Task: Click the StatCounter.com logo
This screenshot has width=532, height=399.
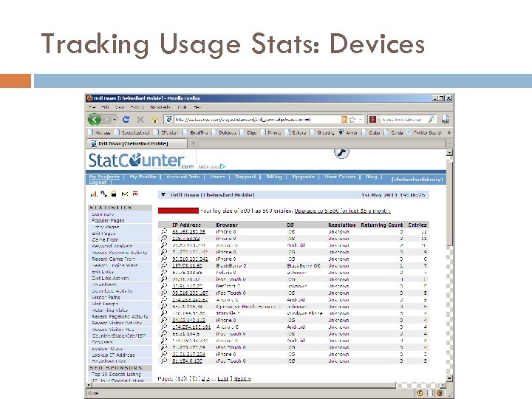Action: click(141, 161)
